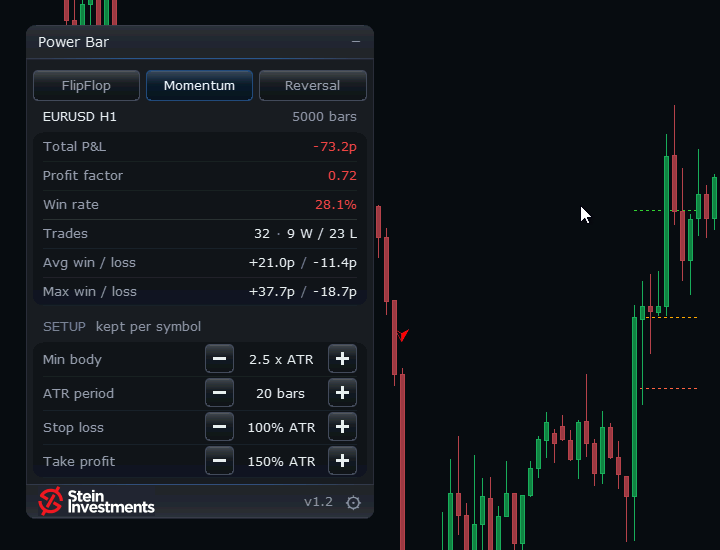Click the Stop loss label
720x550 pixels.
73,427
